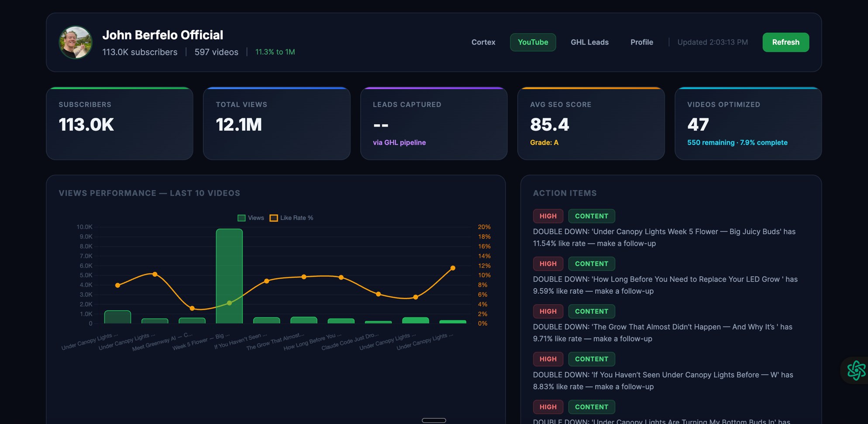
Task: Click the 20% right axis label
Action: (484, 227)
